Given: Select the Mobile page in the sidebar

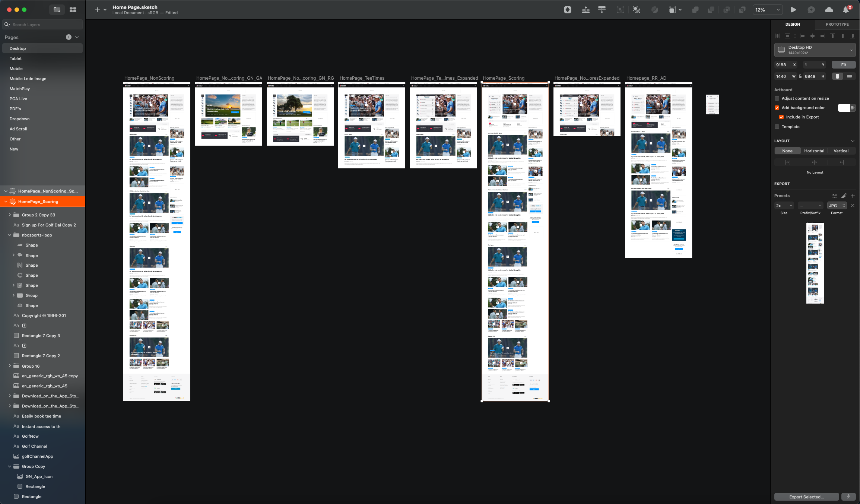Looking at the screenshot, I should click(x=16, y=69).
